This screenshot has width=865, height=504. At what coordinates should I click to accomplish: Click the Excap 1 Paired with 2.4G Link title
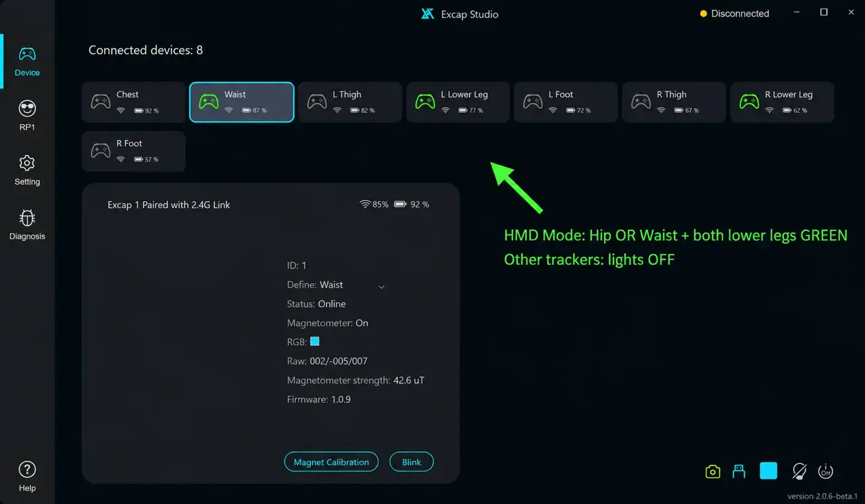[169, 205]
